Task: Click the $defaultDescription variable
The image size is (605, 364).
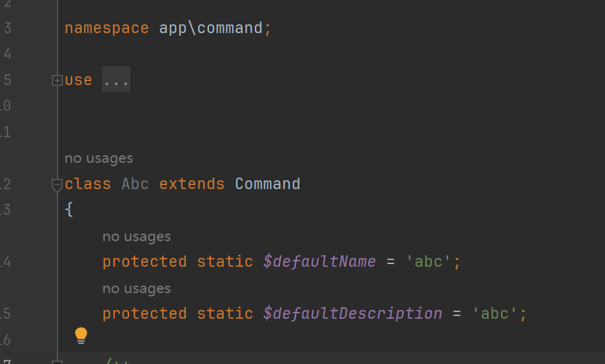Action: click(353, 313)
